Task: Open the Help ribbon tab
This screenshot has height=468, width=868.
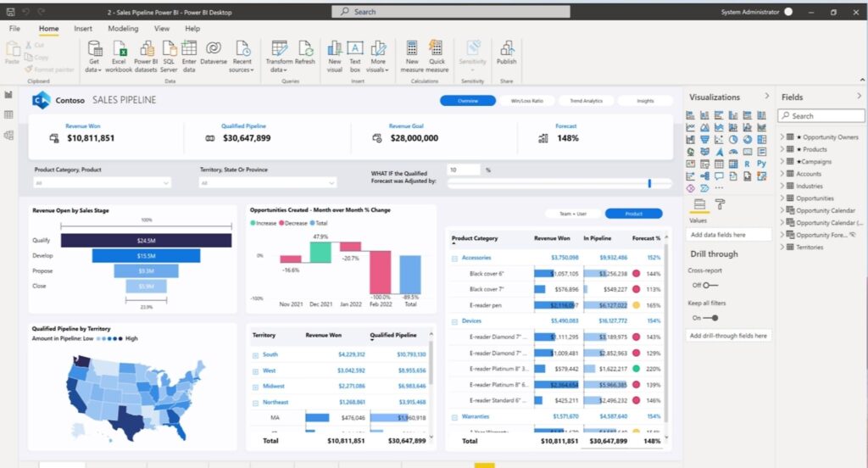Action: [192, 28]
